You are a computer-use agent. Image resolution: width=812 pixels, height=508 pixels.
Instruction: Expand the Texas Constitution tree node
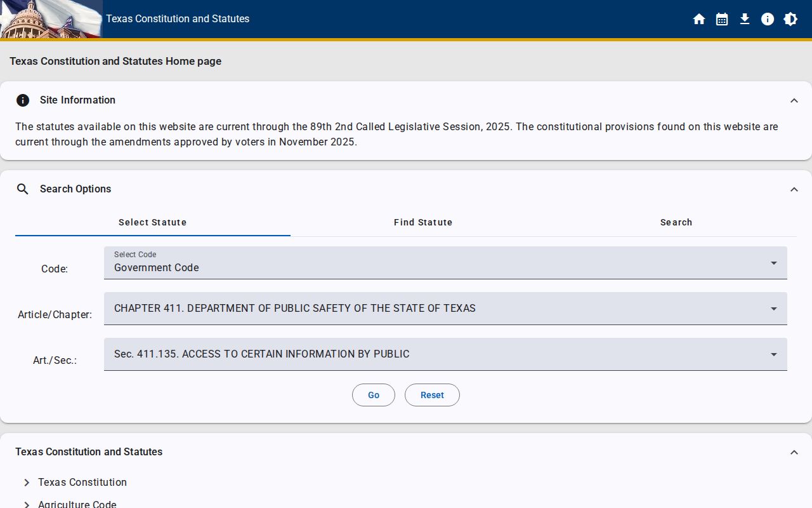[x=27, y=483]
